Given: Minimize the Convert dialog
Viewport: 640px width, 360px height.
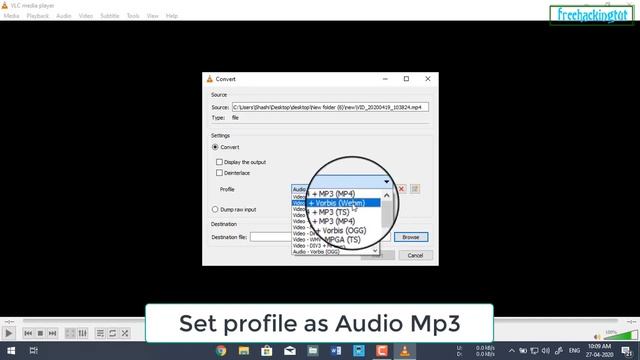Looking at the screenshot, I should pyautogui.click(x=385, y=79).
